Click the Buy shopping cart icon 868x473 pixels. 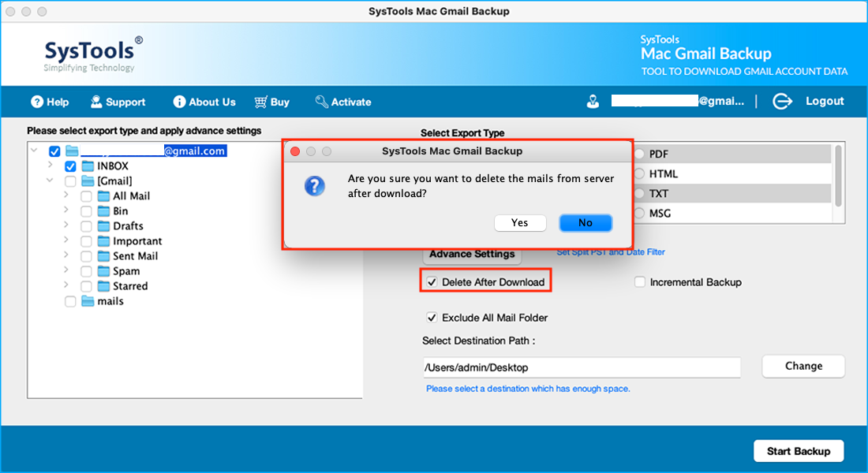point(260,102)
